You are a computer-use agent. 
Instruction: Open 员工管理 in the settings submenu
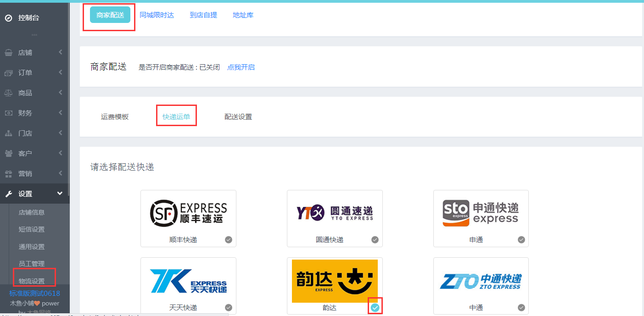pyautogui.click(x=32, y=264)
